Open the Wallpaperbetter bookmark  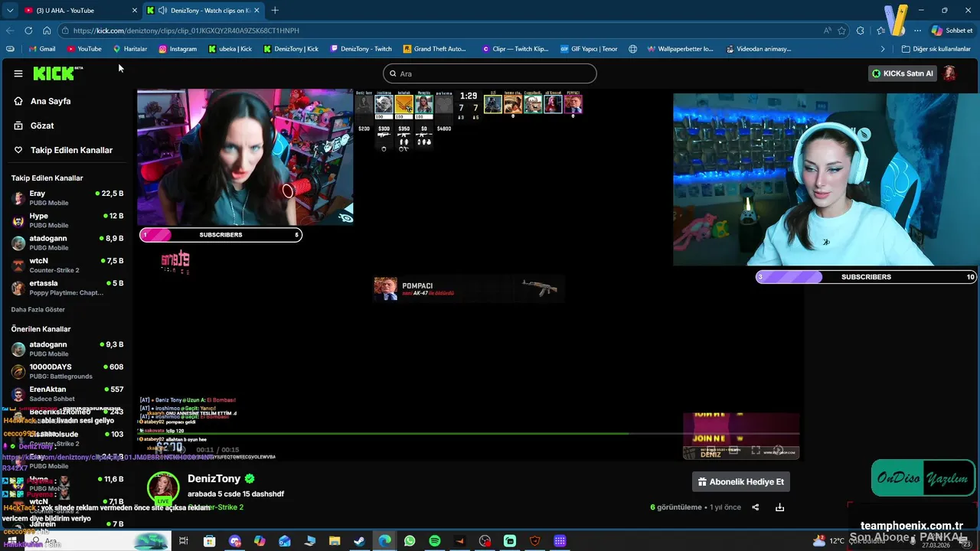coord(680,49)
